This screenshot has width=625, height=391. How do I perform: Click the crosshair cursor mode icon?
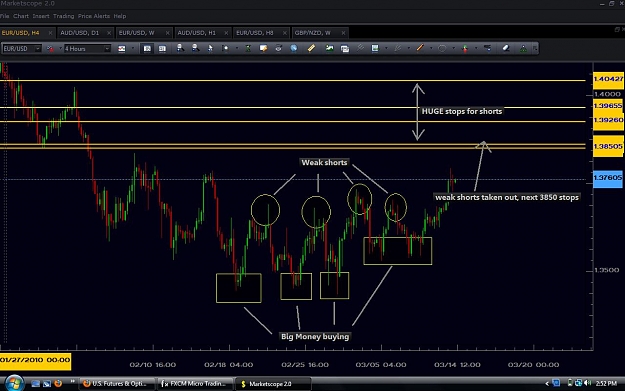tap(225, 48)
